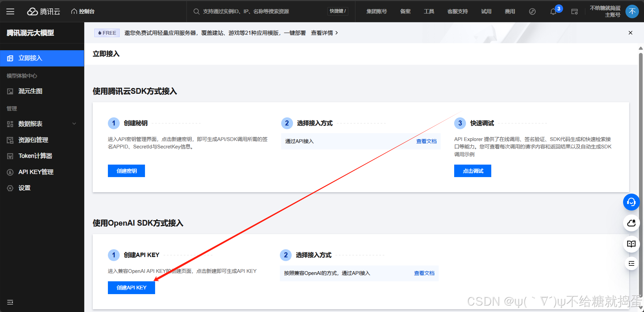Close the promo banner
Viewport: 644px width, 312px height.
pos(631,33)
